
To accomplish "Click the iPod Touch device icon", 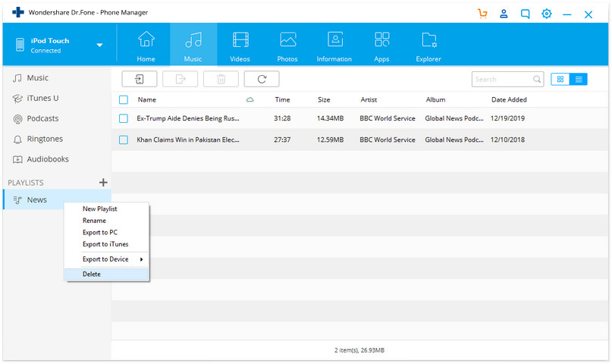I will (20, 45).
